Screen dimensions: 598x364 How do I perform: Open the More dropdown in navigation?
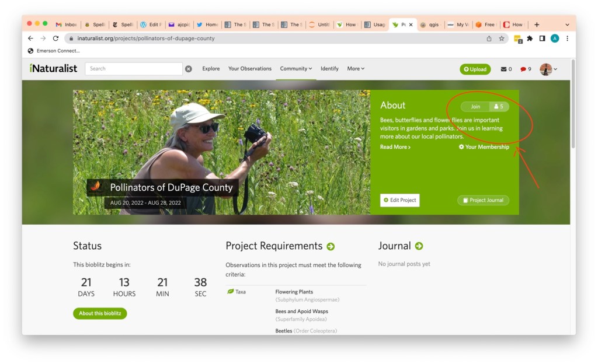click(356, 69)
